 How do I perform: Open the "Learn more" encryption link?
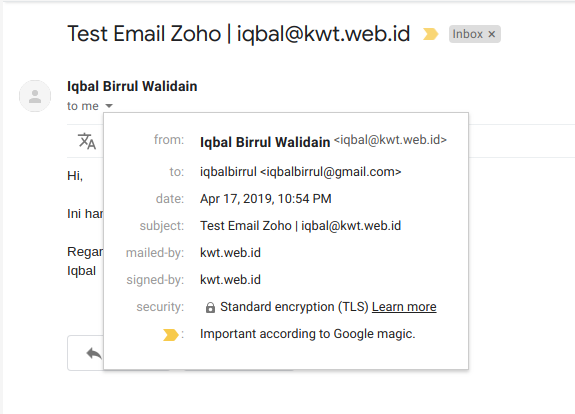(x=404, y=307)
